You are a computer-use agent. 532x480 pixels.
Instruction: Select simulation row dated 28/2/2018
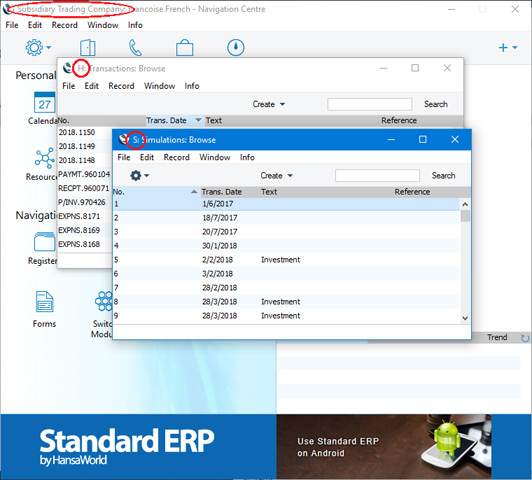[x=286, y=288]
